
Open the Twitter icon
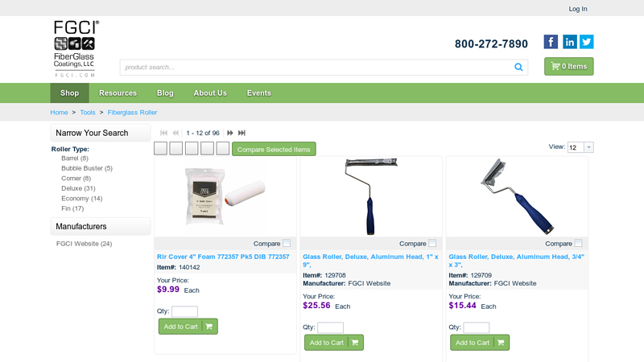[587, 42]
